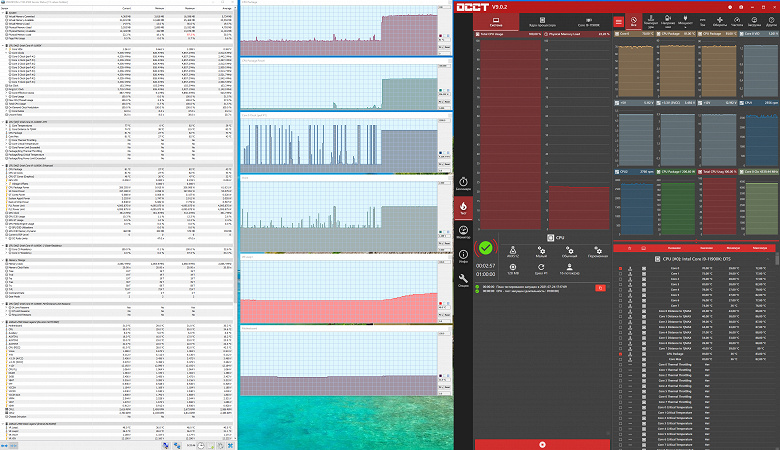Filter OCCT sensors by temperature
The width and height of the screenshot is (780, 450).
click(x=651, y=21)
